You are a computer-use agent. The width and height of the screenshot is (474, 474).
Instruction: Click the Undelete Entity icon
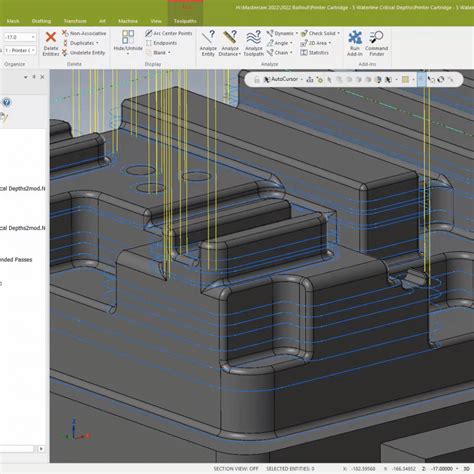(x=65, y=53)
